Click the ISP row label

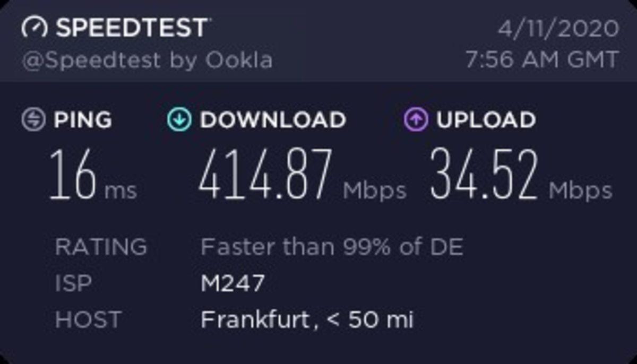[x=73, y=284]
